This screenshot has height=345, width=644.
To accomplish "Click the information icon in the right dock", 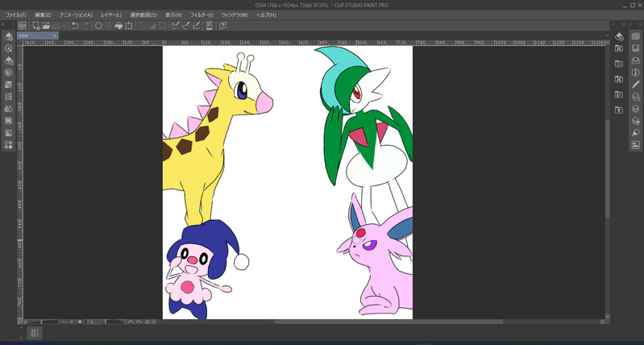I will (635, 73).
